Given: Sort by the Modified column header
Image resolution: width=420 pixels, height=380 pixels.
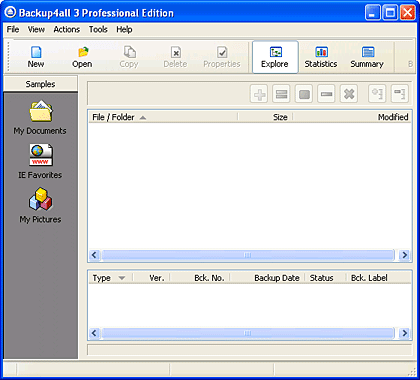Looking at the screenshot, I should pos(352,117).
